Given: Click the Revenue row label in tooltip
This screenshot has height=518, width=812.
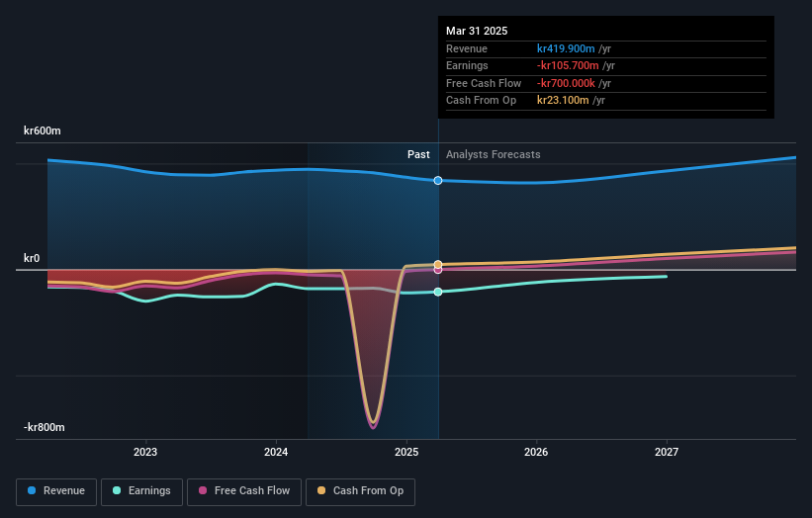Looking at the screenshot, I should coord(467,48).
